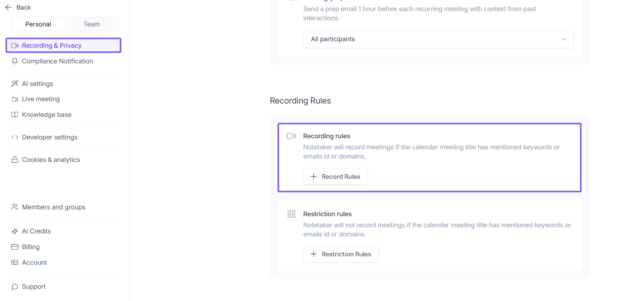Go to Live meeting settings
Image resolution: width=644 pixels, height=301 pixels.
pos(41,99)
